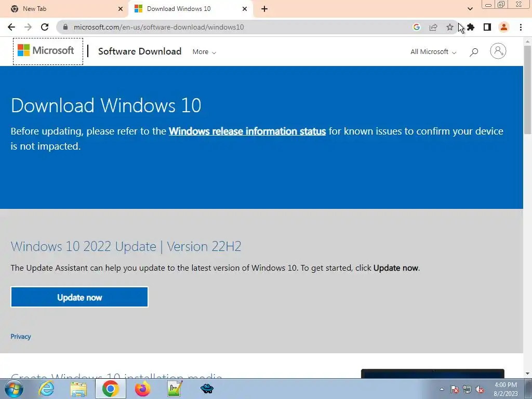Share this page using the share icon
The height and width of the screenshot is (399, 532).
pyautogui.click(x=433, y=27)
